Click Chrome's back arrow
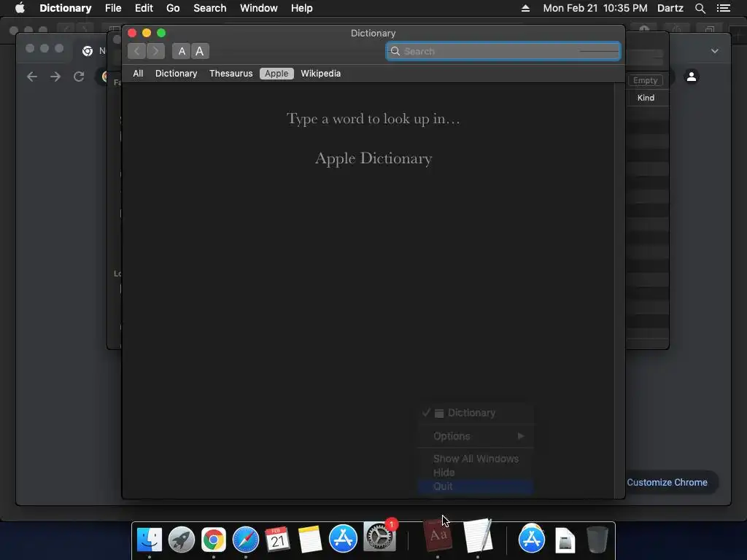The width and height of the screenshot is (747, 560). [x=32, y=77]
